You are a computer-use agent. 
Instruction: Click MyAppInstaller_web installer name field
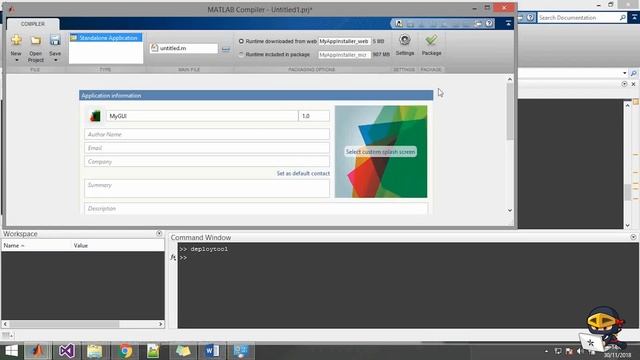pos(344,41)
